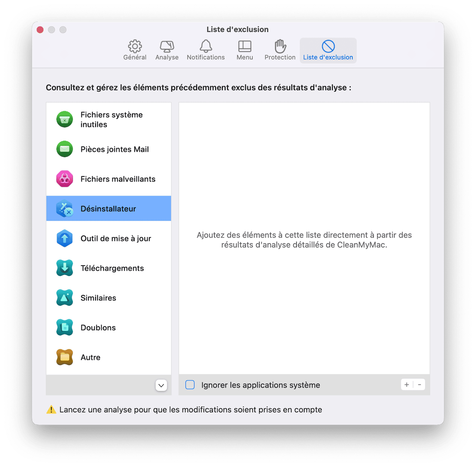
Task: Enable Ignorer les applications système checkbox
Action: (x=190, y=385)
